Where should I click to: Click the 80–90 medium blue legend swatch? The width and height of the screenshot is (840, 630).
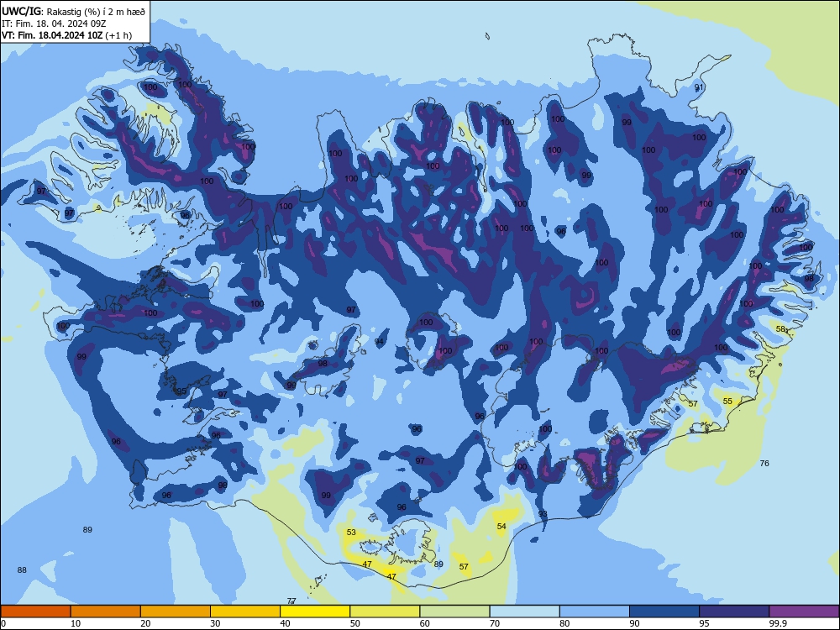point(595,612)
